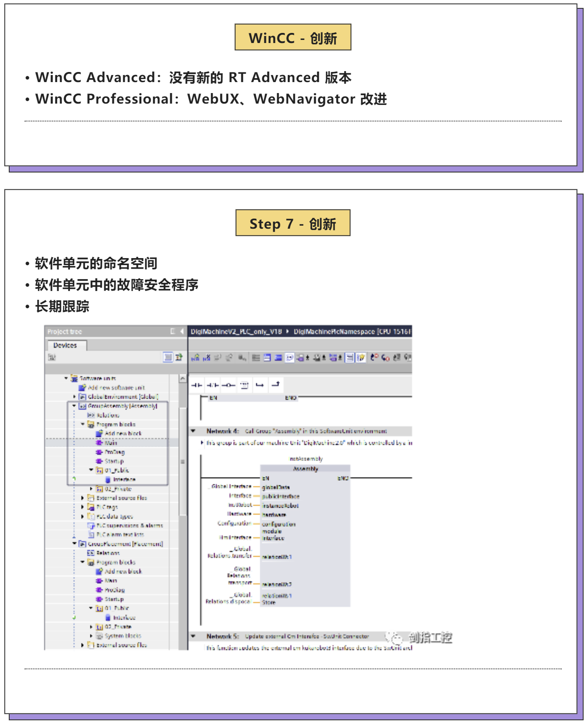588x726 pixels.
Task: Collapse the Software units tree node
Action: (x=66, y=378)
